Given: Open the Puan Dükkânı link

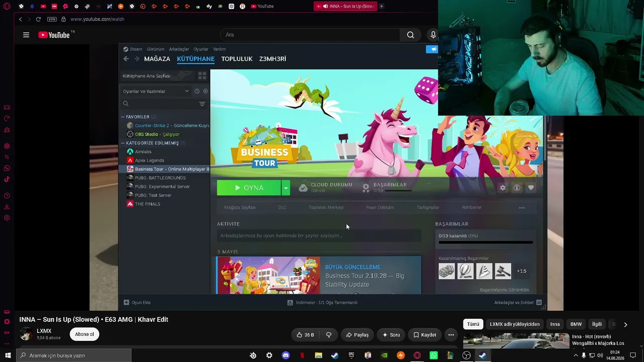Looking at the screenshot, I should 380,207.
